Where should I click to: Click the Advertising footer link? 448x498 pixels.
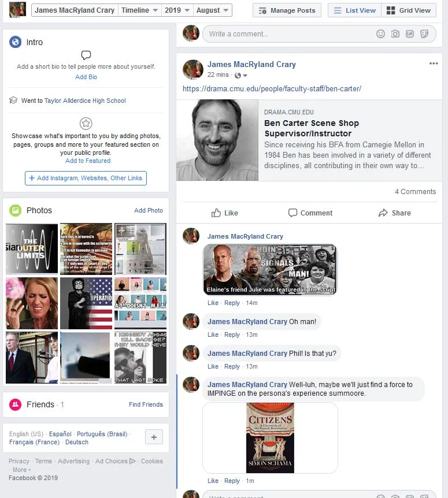[74, 461]
